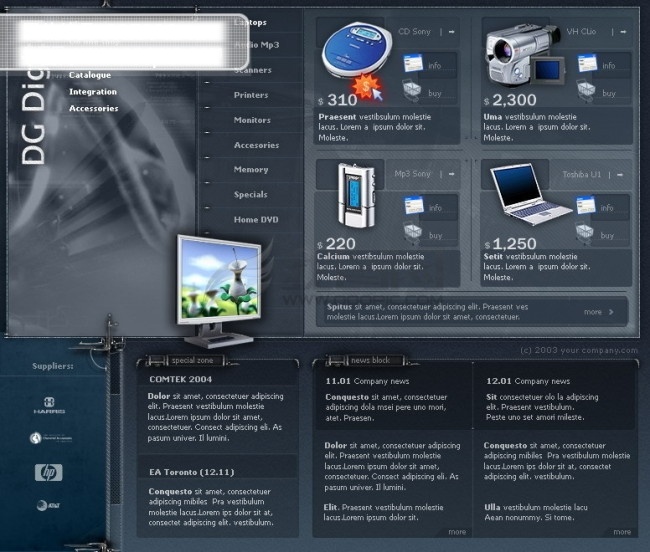Click the arrow next to VH Clio

pyautogui.click(x=623, y=31)
